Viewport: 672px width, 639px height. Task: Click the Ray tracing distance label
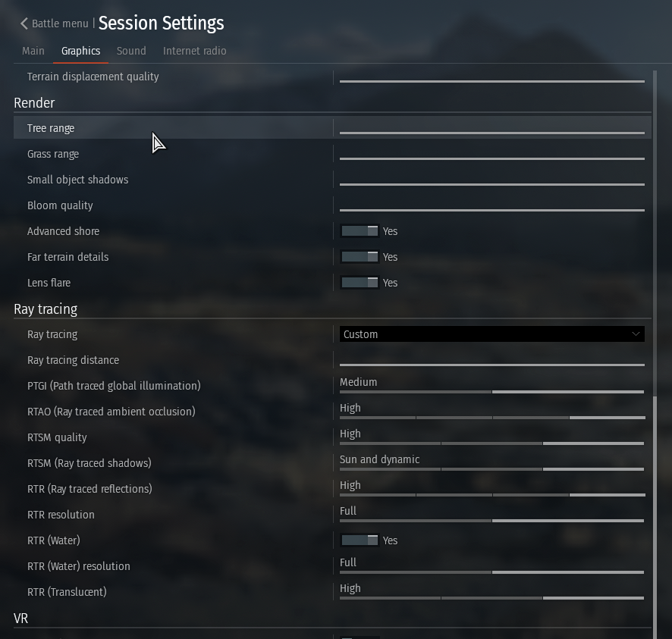74,360
